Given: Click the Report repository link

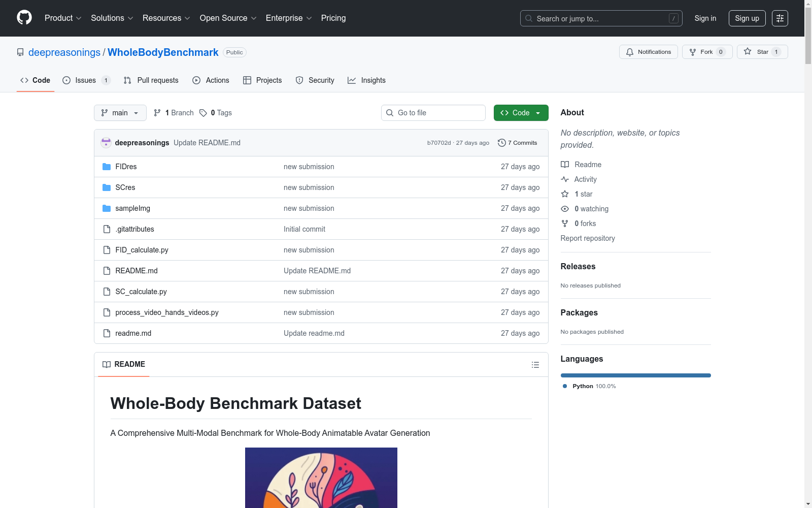Looking at the screenshot, I should 588,238.
